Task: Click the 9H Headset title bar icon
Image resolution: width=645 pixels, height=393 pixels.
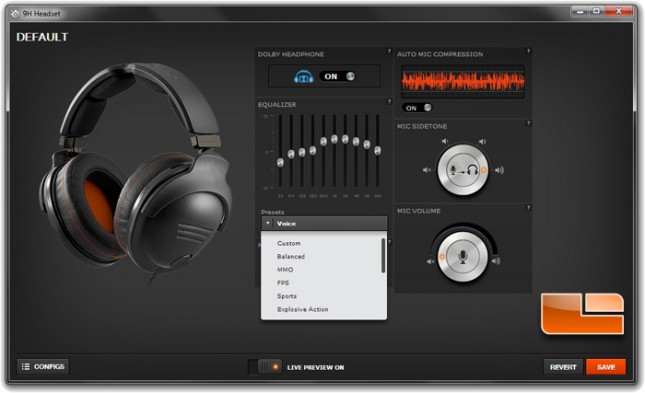Action: pos(15,14)
